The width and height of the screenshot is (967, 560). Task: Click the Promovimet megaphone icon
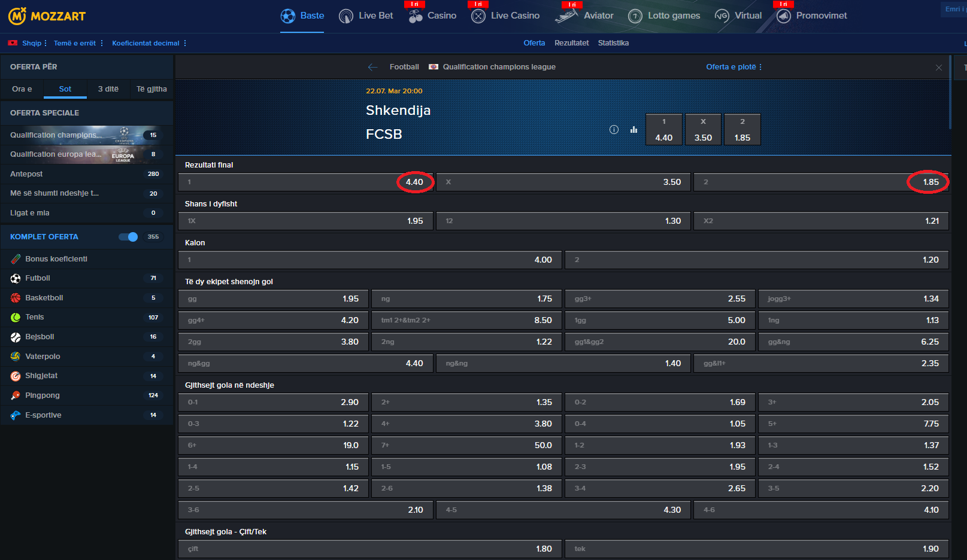[784, 16]
